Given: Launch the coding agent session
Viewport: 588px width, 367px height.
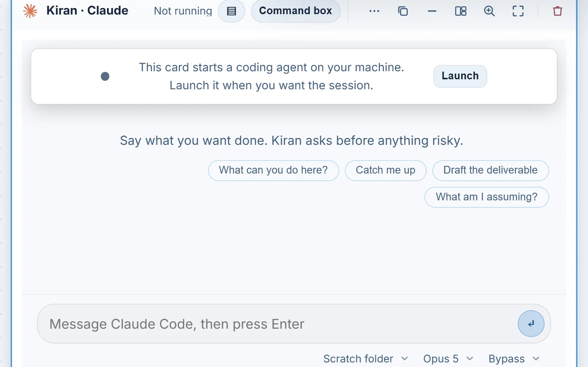Looking at the screenshot, I should [460, 76].
